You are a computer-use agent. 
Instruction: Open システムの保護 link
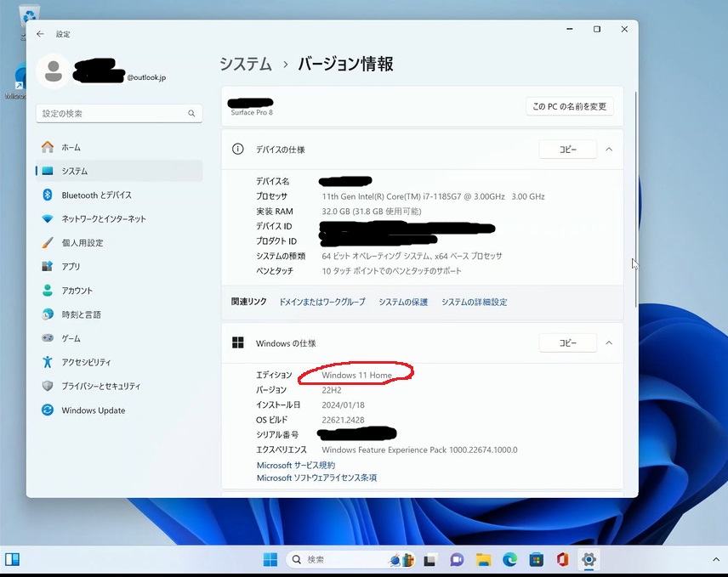(x=403, y=302)
